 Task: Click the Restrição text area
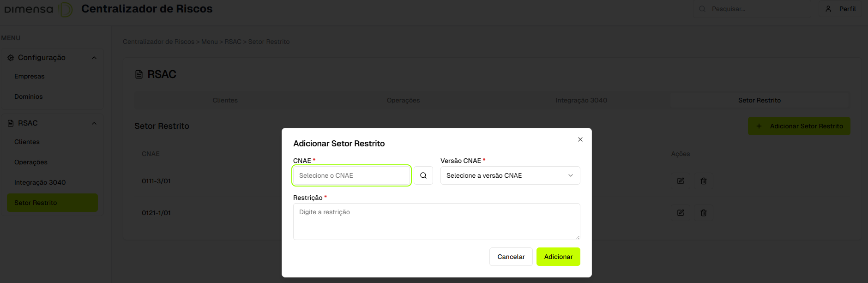(x=436, y=222)
